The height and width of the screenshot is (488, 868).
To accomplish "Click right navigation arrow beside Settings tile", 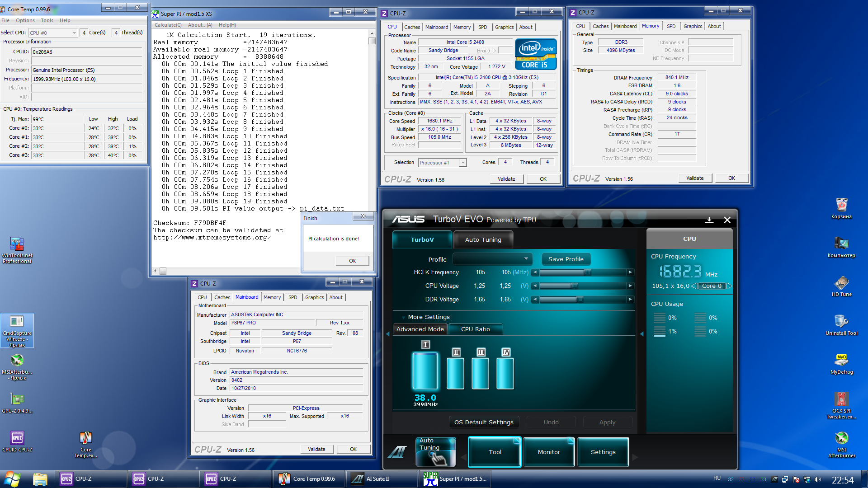I will [635, 457].
